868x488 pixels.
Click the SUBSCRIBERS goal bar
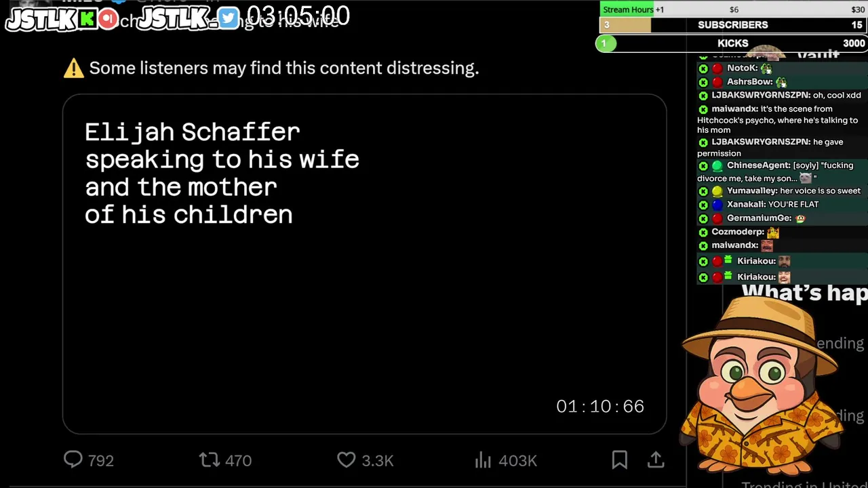(x=732, y=25)
